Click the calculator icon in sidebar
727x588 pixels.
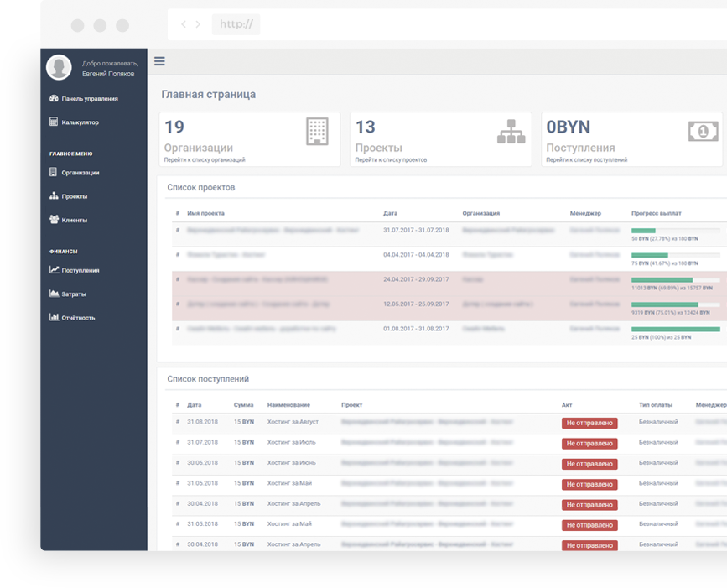click(54, 122)
